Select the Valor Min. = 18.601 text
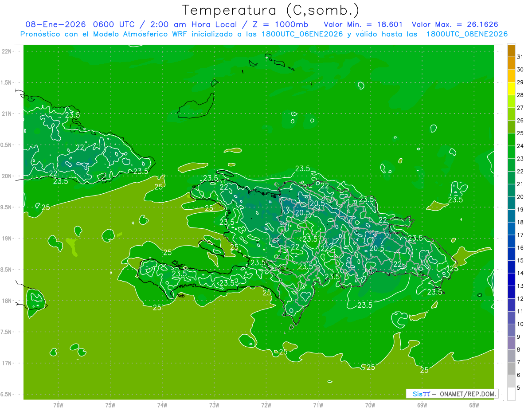The height and width of the screenshot is (411, 532). 363,24
